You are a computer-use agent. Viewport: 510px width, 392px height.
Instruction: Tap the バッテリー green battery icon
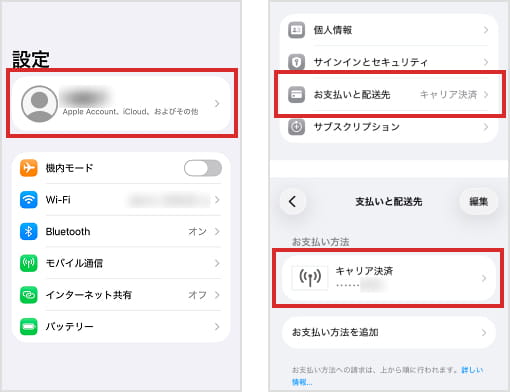click(x=29, y=326)
